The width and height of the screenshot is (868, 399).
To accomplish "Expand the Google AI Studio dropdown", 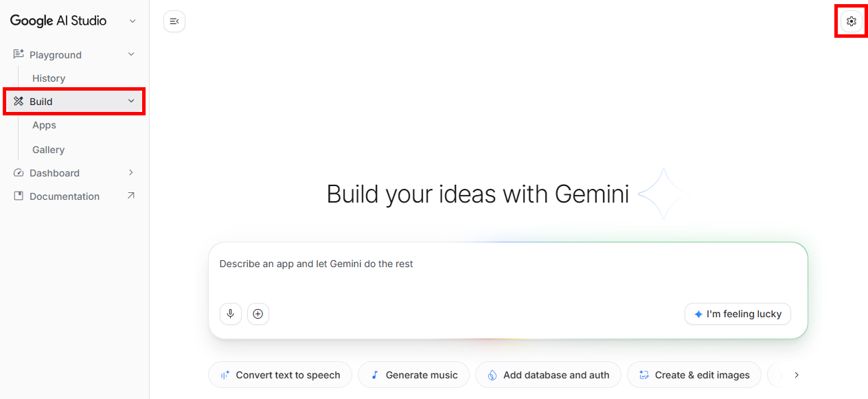I will pos(133,21).
